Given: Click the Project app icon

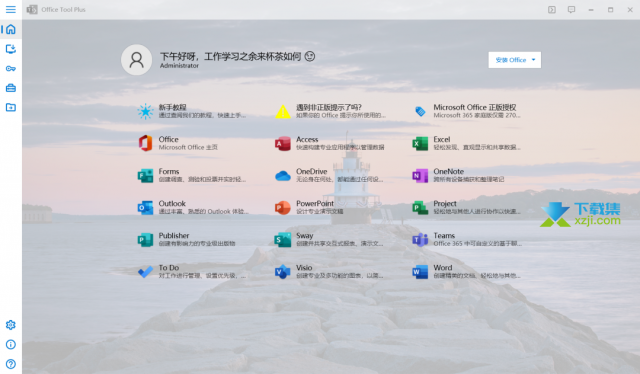Looking at the screenshot, I should tap(420, 207).
